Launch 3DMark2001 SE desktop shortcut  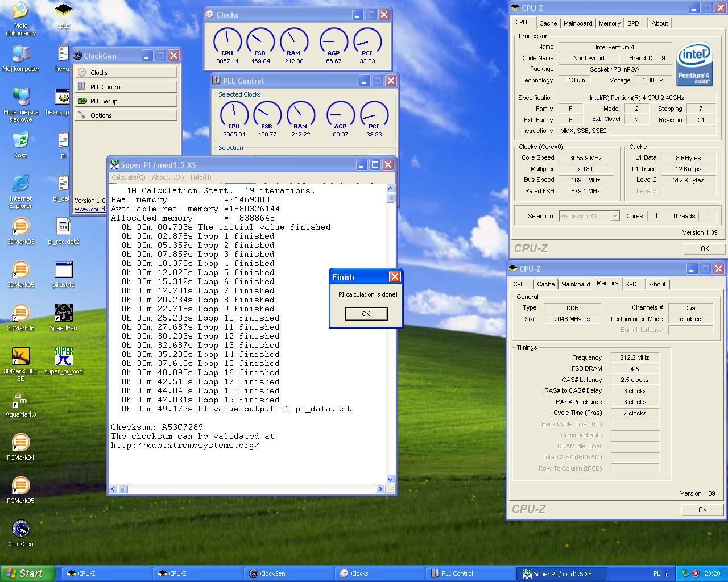(x=20, y=364)
